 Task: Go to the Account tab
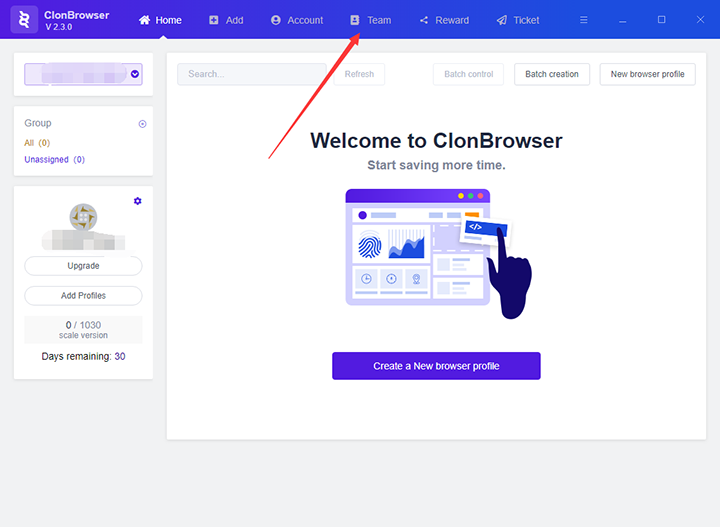click(x=297, y=20)
